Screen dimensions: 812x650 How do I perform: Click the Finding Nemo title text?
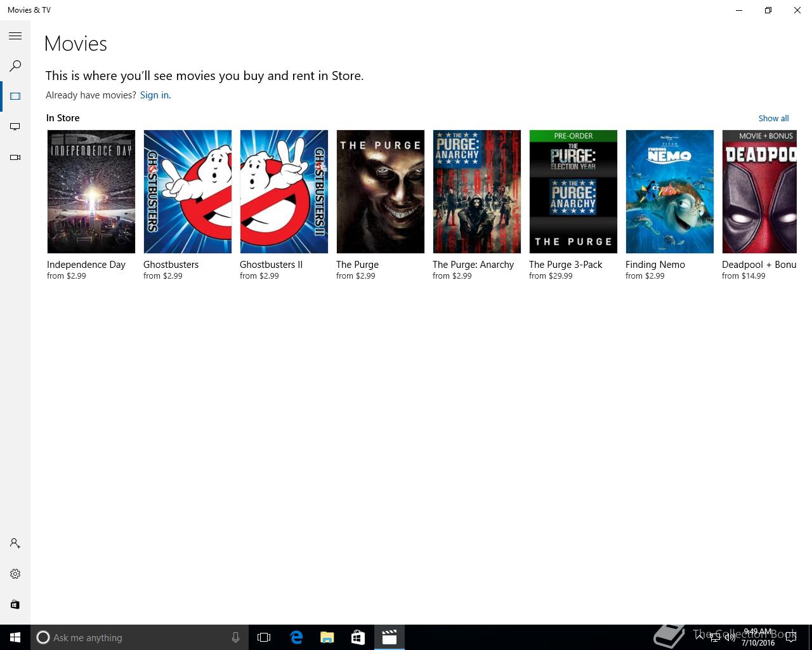coord(655,265)
